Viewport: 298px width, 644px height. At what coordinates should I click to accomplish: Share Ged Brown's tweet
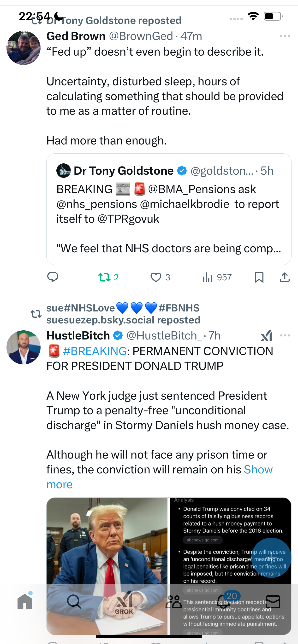pyautogui.click(x=285, y=277)
